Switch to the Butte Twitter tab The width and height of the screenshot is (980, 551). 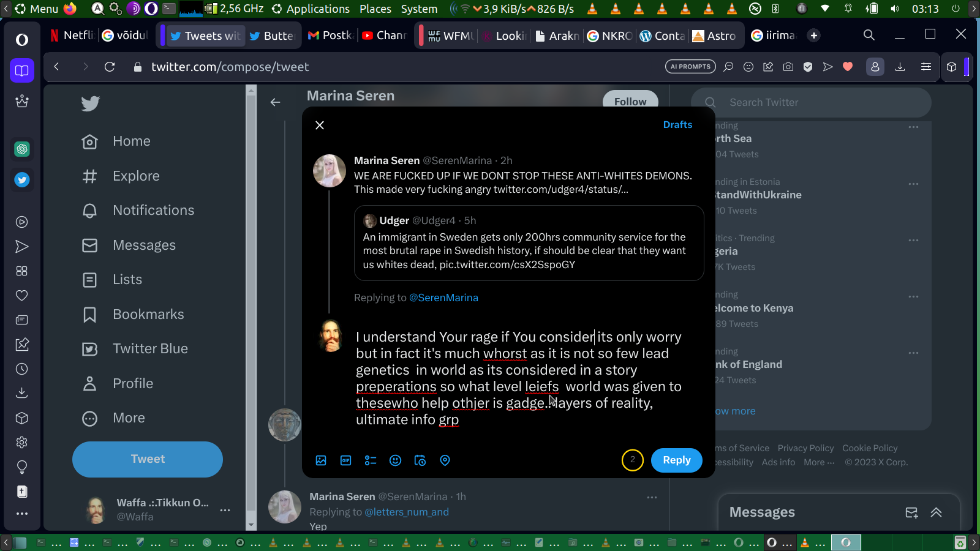(273, 36)
